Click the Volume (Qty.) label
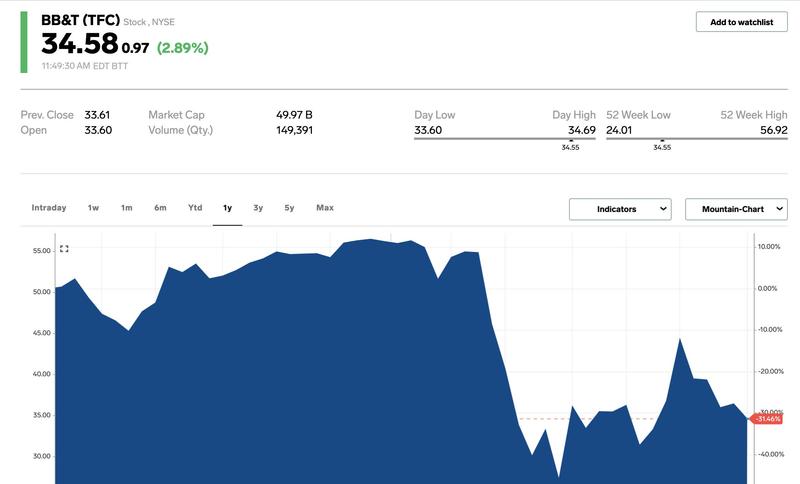800x484 pixels. pos(180,130)
